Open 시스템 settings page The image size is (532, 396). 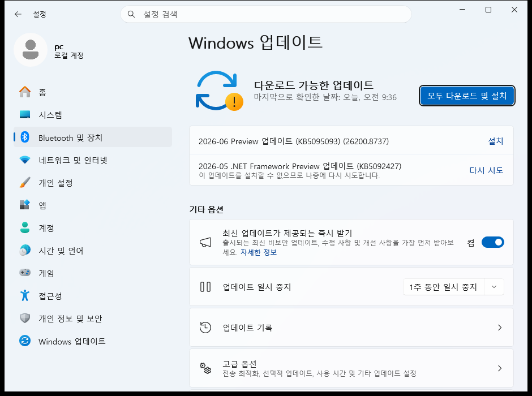point(93,115)
